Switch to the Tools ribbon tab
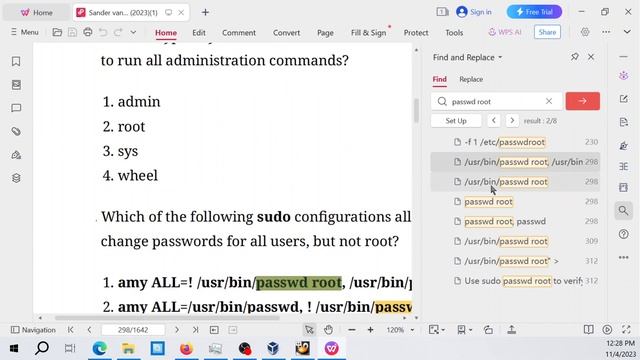 (454, 33)
